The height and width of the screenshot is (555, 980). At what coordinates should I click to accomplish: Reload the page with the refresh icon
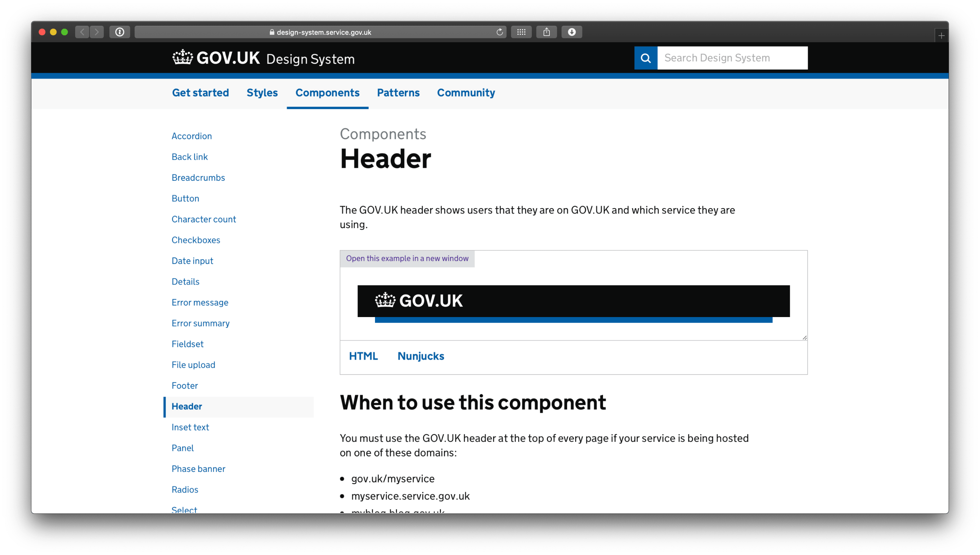click(x=499, y=32)
